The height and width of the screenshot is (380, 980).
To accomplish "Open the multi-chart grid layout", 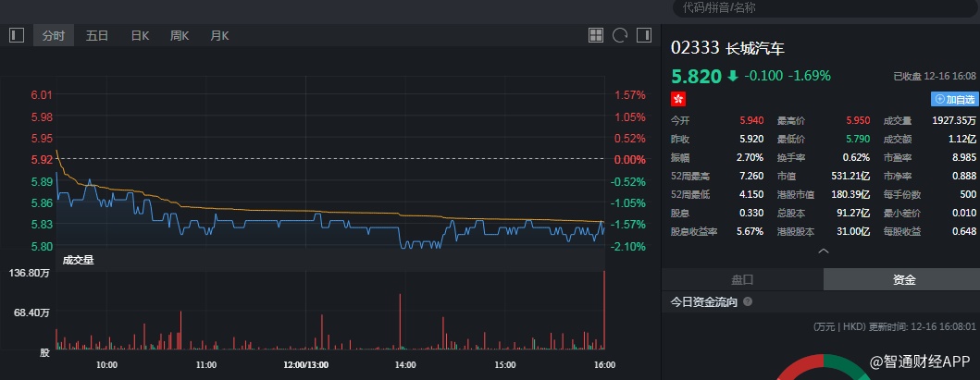I will point(597,35).
